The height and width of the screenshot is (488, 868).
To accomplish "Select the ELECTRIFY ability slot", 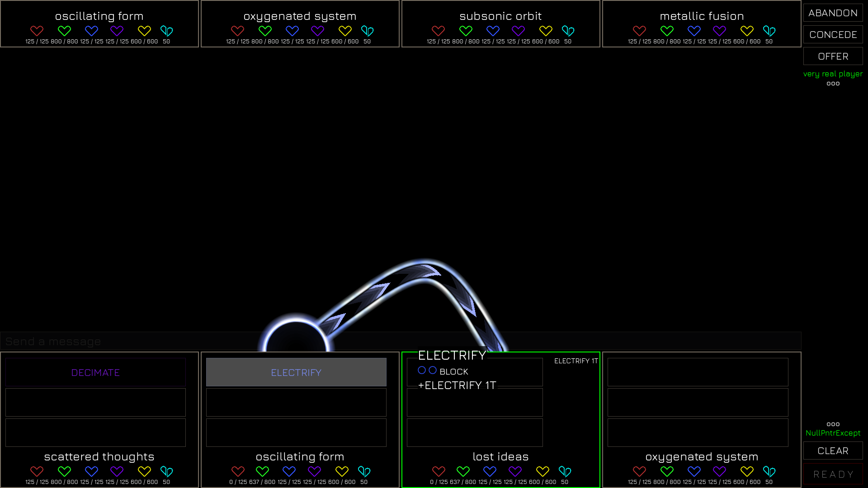I will coord(296,372).
